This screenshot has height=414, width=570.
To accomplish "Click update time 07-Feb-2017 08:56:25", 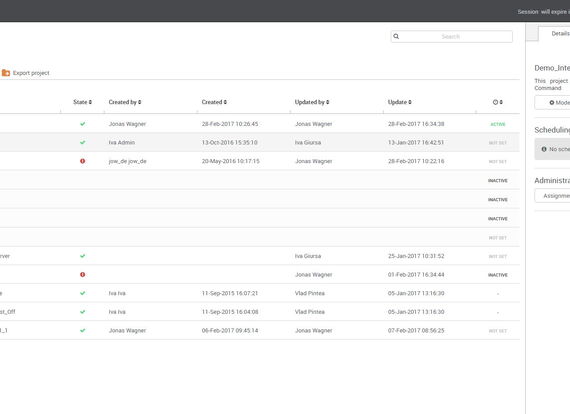I will coord(416,330).
